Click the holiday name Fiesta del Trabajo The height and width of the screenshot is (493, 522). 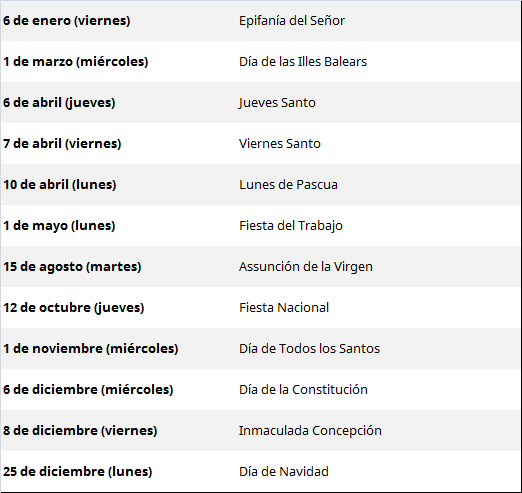tap(291, 226)
